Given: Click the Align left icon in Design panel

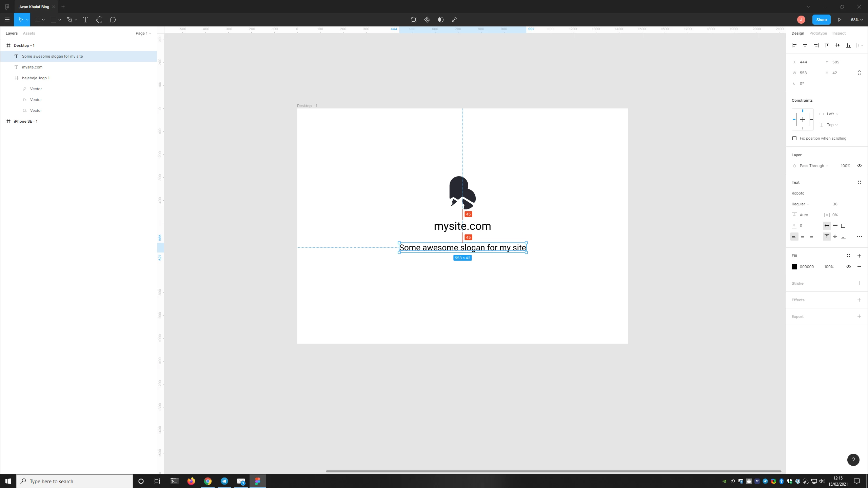Looking at the screenshot, I should pyautogui.click(x=794, y=45).
